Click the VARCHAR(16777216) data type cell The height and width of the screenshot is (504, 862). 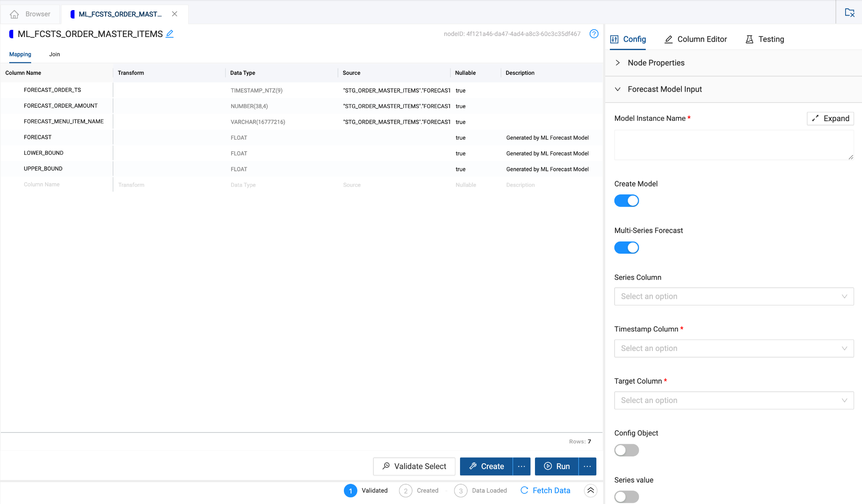(258, 122)
